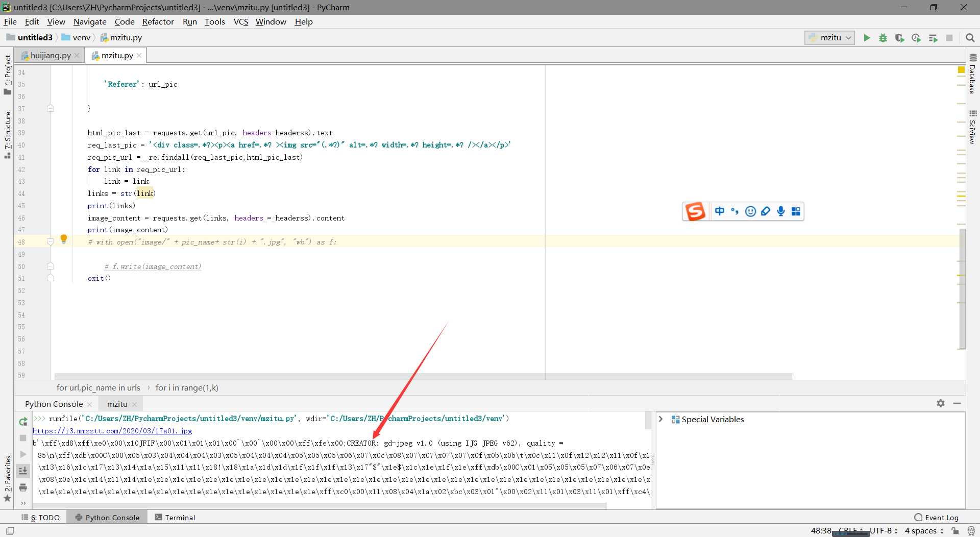Viewport: 980px width, 537px height.
Task: Run mzitu with coverage shield icon
Action: point(899,38)
